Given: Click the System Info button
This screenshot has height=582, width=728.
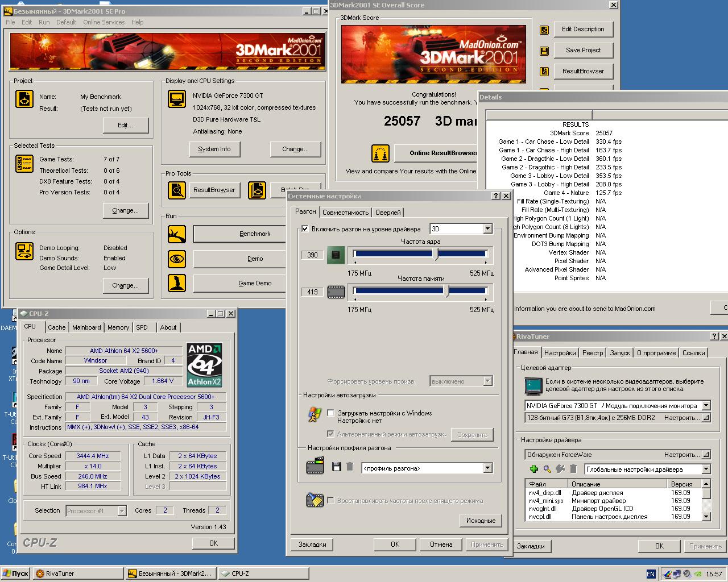Looking at the screenshot, I should tap(214, 149).
